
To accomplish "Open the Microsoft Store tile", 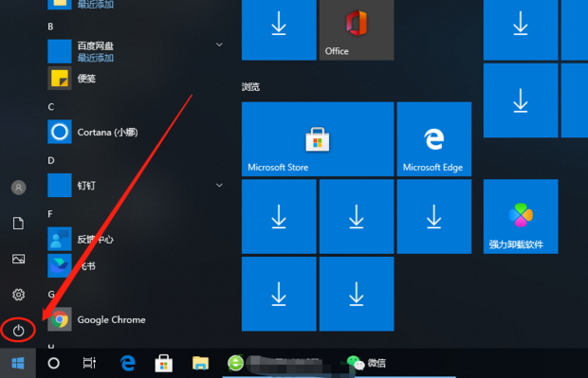I will pyautogui.click(x=318, y=139).
